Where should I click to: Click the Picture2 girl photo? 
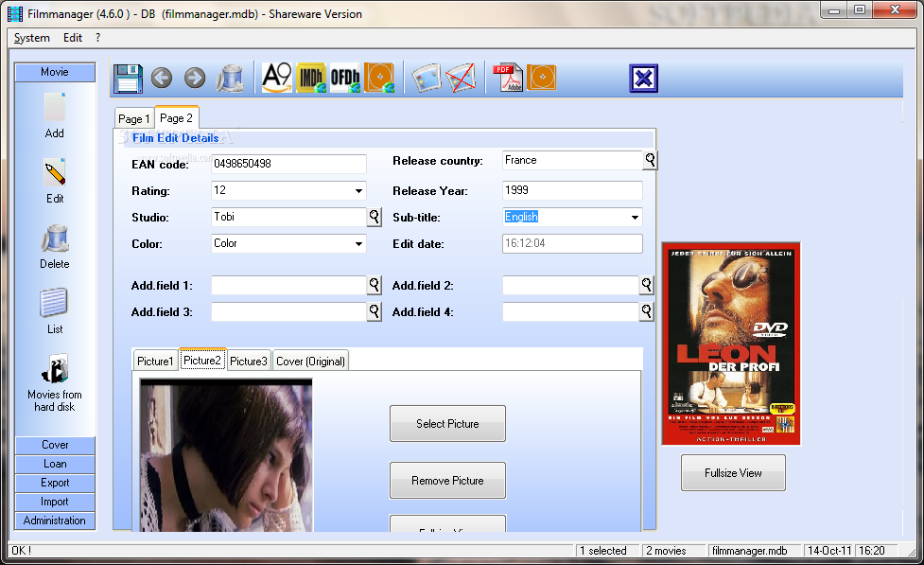click(x=226, y=455)
